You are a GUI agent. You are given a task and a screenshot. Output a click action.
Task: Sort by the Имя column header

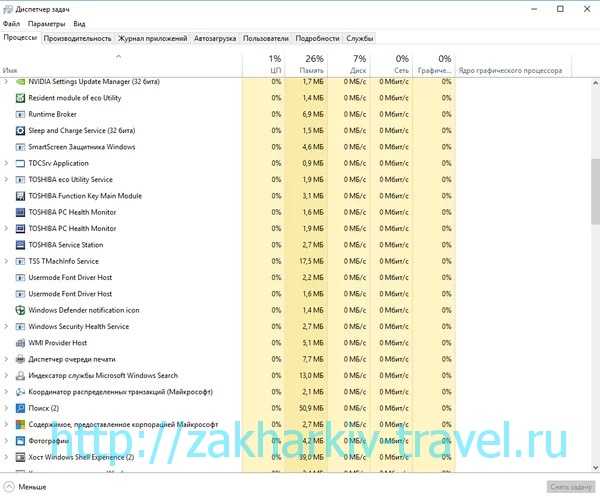121,64
